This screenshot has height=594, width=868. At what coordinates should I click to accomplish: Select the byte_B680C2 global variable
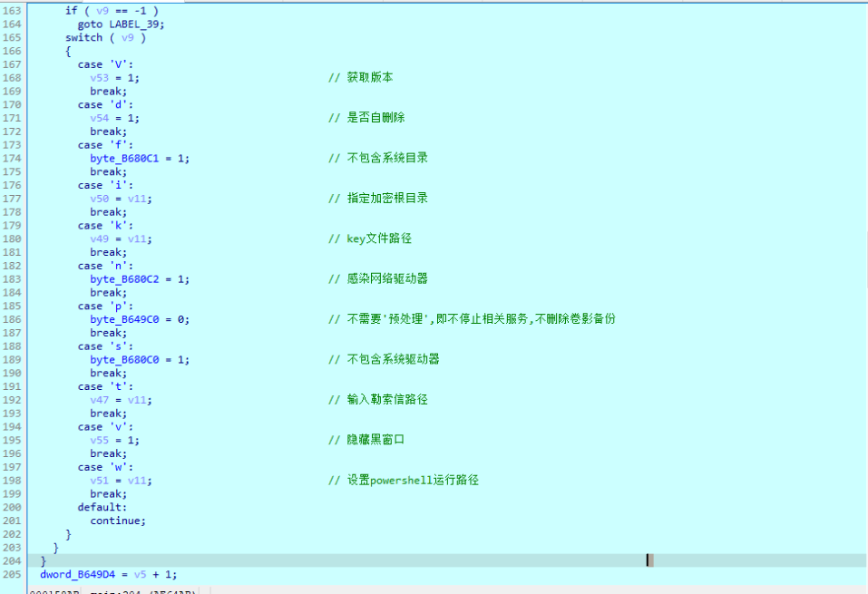(124, 279)
